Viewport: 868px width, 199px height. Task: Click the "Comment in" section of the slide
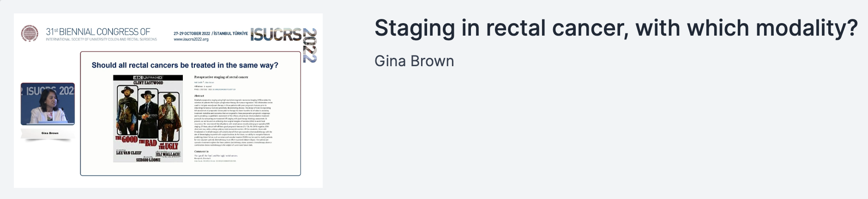(x=202, y=151)
